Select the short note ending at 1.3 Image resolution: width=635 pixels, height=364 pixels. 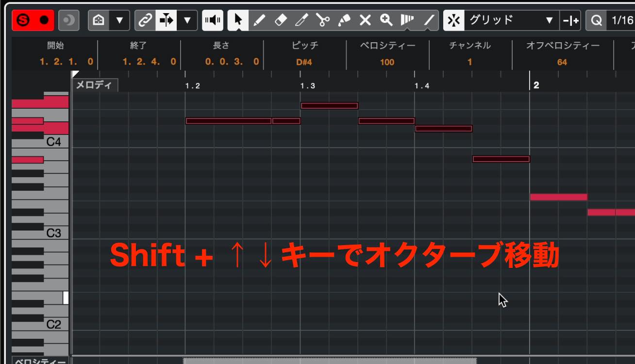(x=286, y=121)
